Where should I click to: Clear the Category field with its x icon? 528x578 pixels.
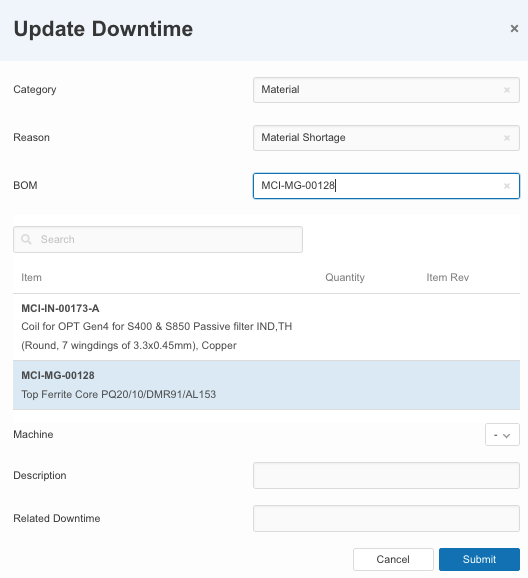point(507,90)
